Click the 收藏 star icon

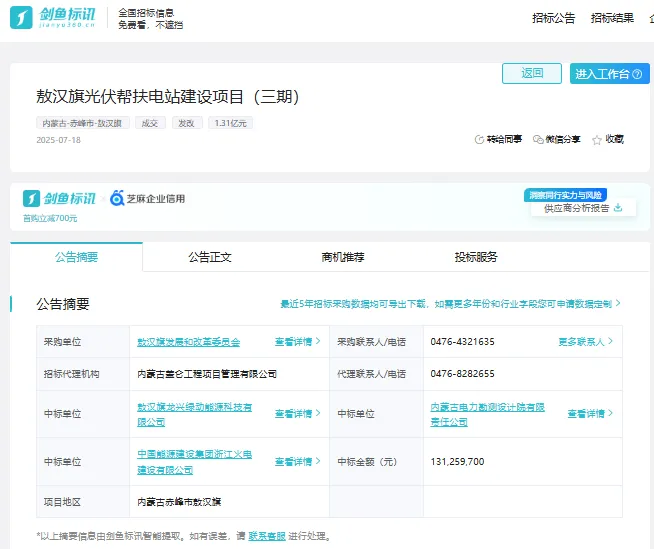click(x=597, y=140)
